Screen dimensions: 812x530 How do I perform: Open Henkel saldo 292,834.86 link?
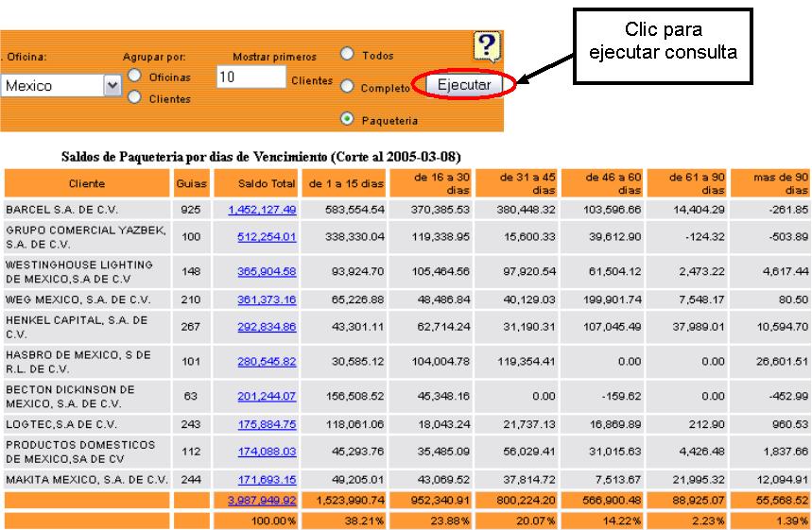click(x=267, y=327)
